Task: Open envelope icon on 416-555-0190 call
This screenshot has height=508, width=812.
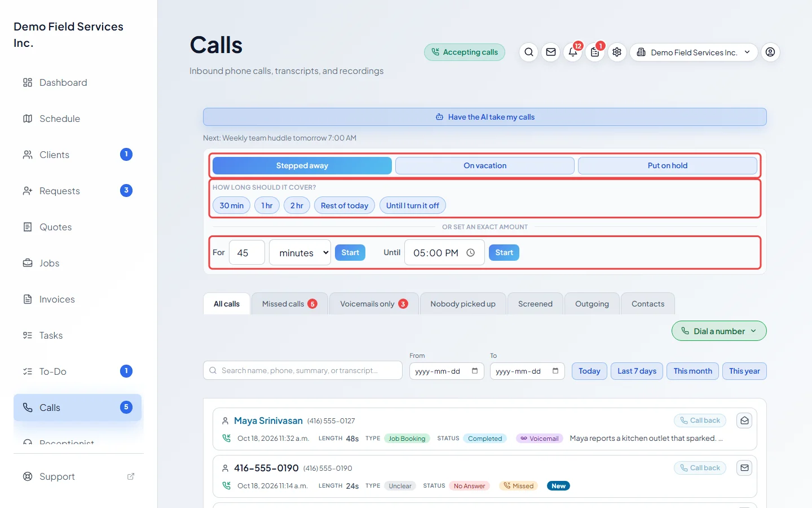Action: 744,468
